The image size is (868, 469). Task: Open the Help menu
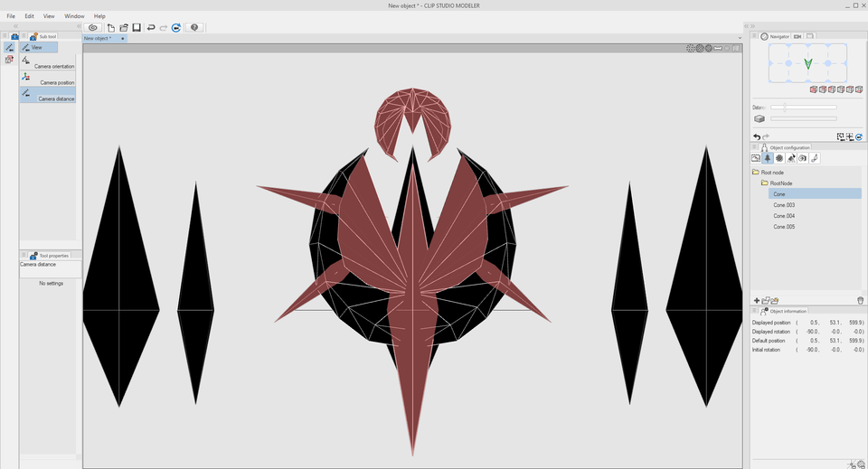coord(99,16)
